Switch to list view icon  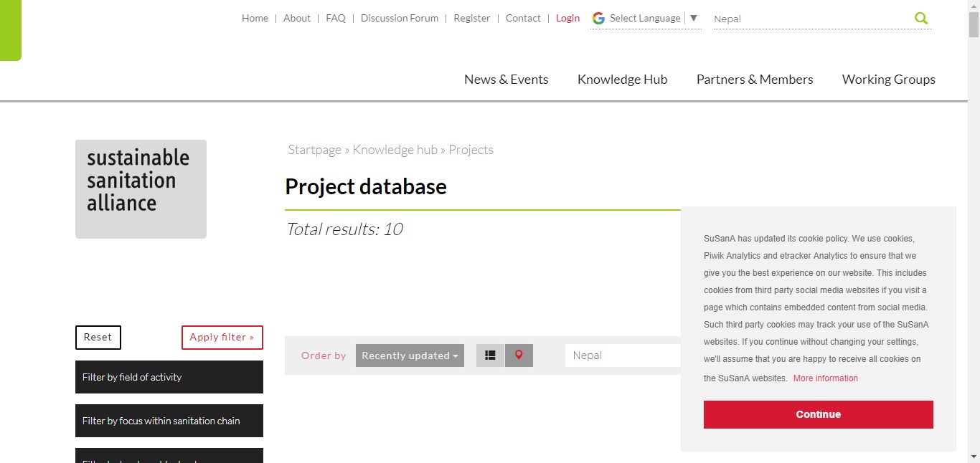[491, 355]
